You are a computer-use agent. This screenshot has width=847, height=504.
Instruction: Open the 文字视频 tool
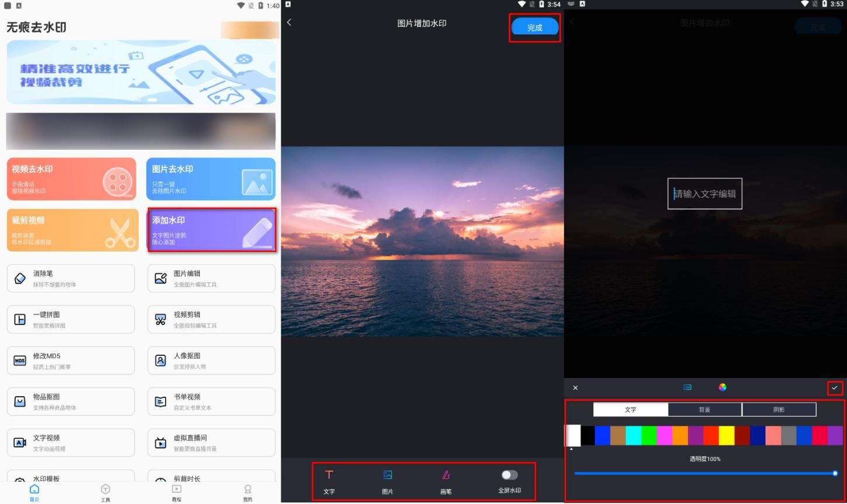[x=71, y=443]
